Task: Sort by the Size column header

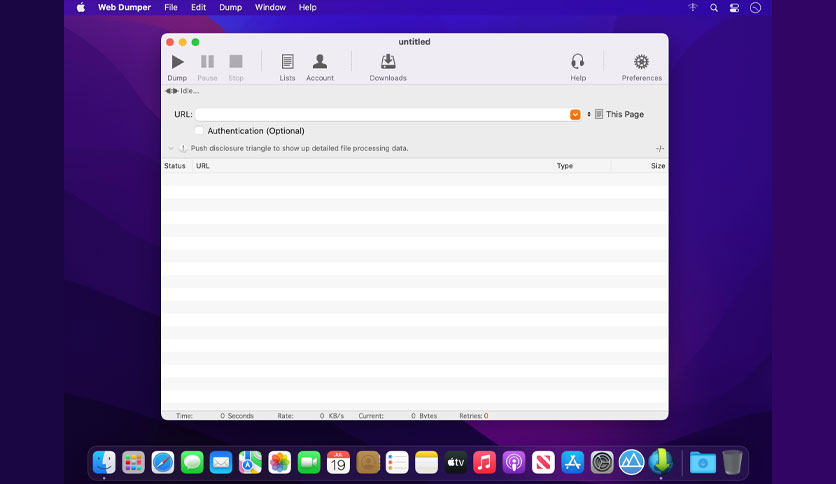Action: [x=658, y=166]
